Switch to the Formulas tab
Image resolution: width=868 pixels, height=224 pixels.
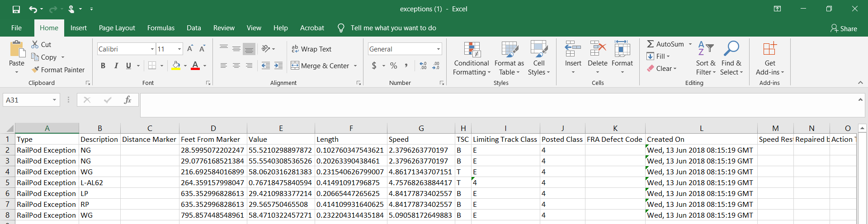(x=160, y=28)
